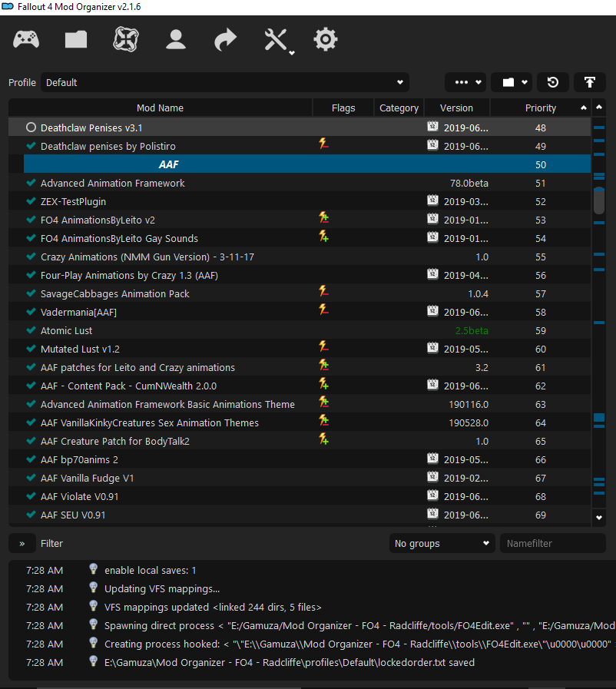Disable the Atomic Lust mod checkmark
Image resolution: width=616 pixels, height=689 pixels.
click(x=31, y=330)
